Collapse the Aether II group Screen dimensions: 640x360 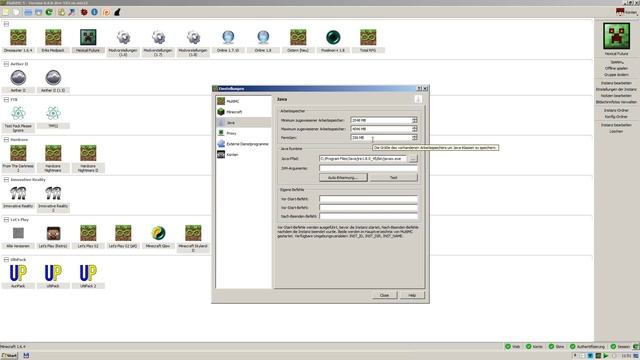point(6,64)
